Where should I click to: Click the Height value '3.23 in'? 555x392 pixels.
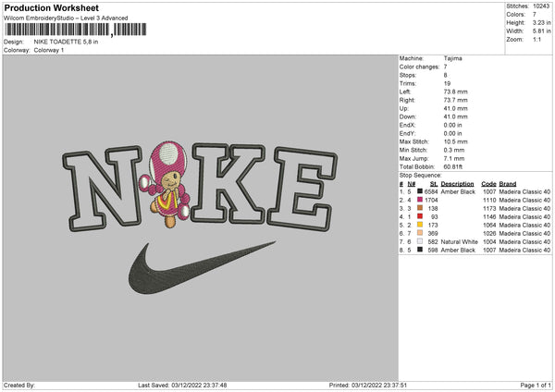[541, 22]
